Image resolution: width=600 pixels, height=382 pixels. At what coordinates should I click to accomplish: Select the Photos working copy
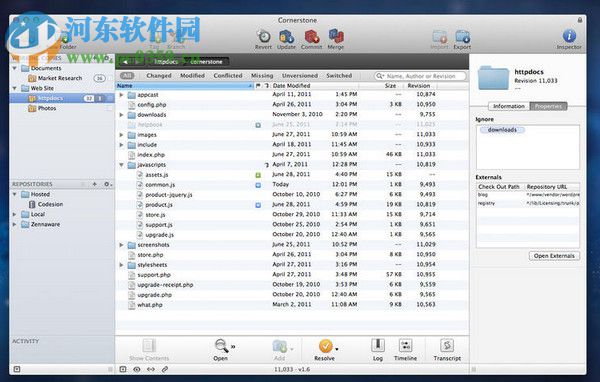(47, 108)
